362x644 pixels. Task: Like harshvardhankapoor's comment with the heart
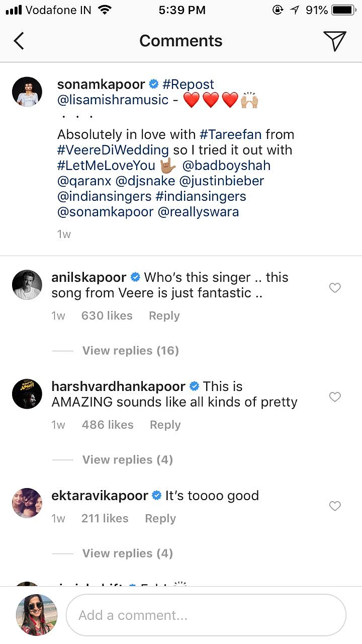coord(335,397)
